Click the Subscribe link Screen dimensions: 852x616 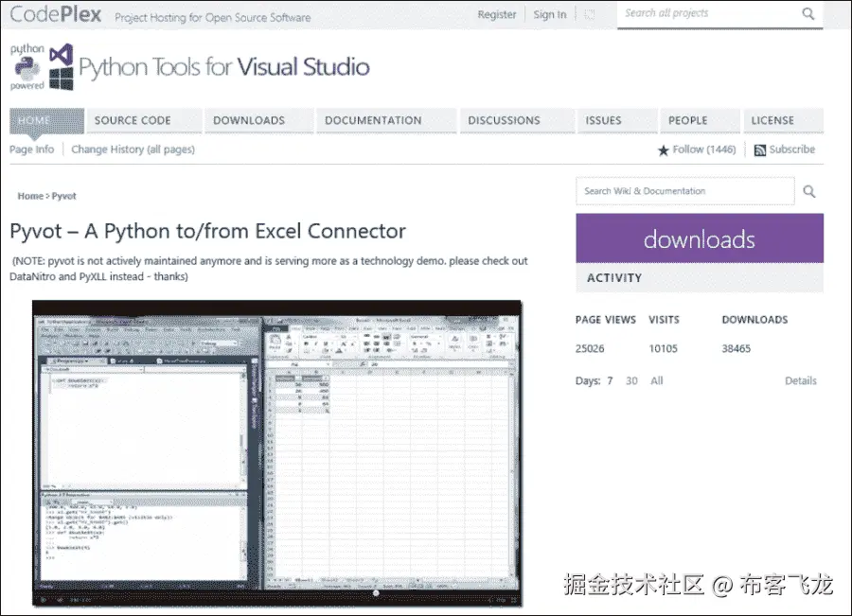click(792, 150)
